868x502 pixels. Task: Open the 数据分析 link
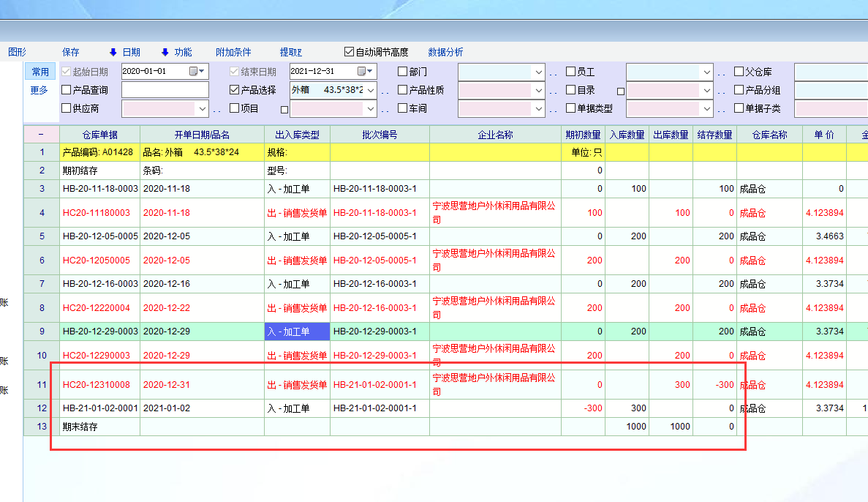(x=445, y=52)
